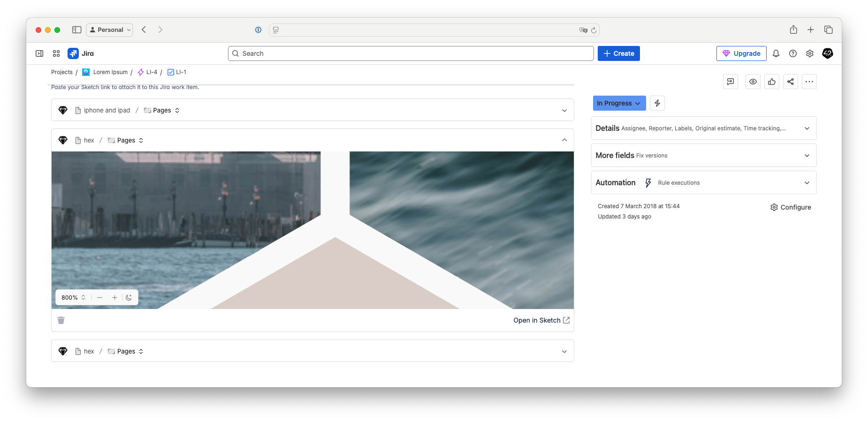
Task: Click the Safari address bar
Action: pyautogui.click(x=434, y=30)
